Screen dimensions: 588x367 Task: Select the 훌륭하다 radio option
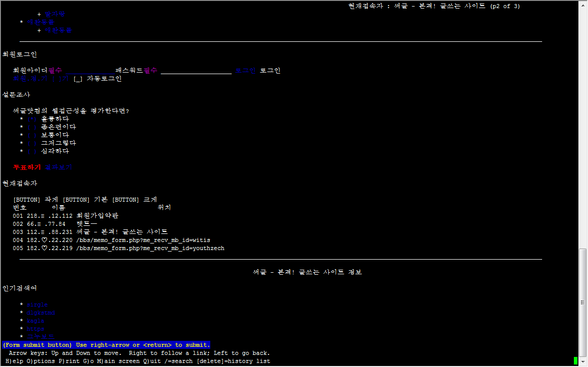[x=32, y=119]
